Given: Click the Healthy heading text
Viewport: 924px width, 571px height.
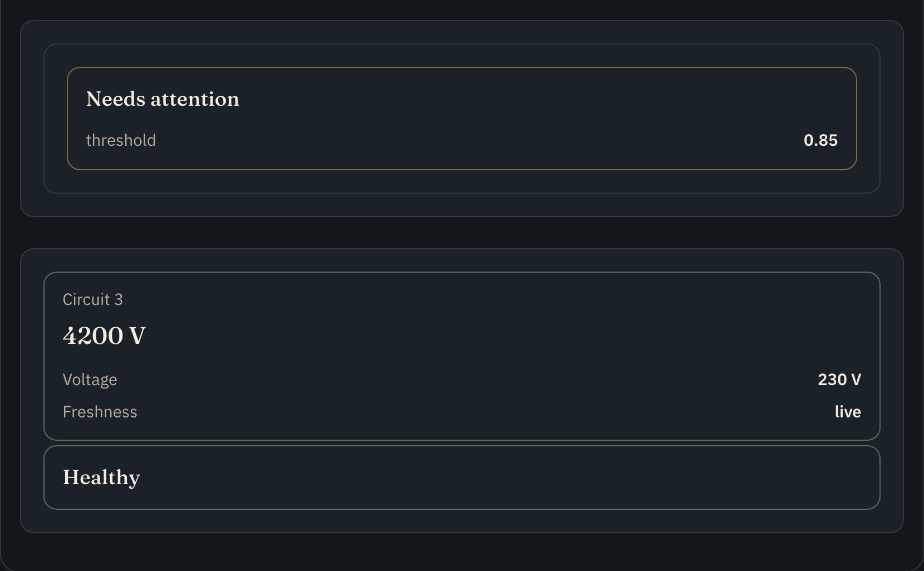Looking at the screenshot, I should pyautogui.click(x=101, y=478).
